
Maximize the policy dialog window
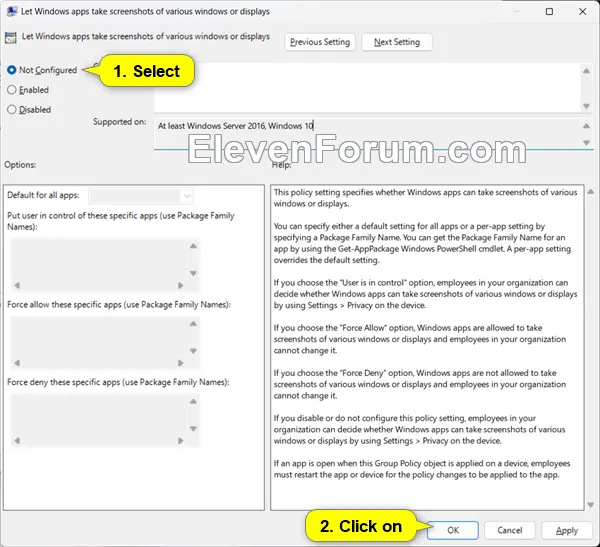coord(549,11)
